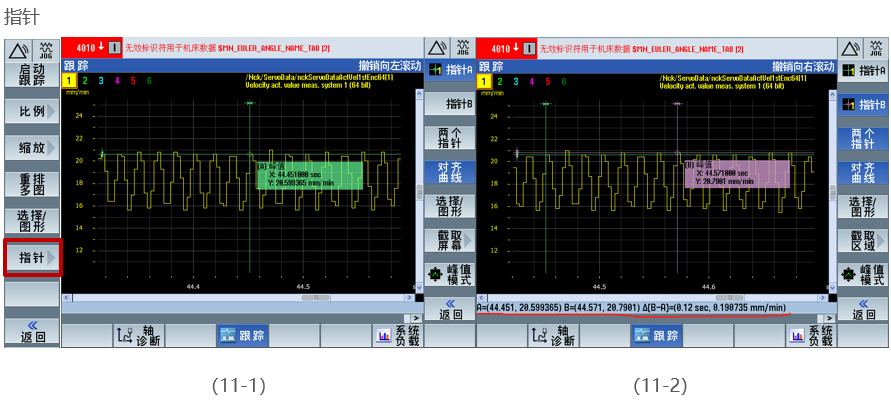Image resolution: width=891 pixels, height=400 pixels.
Task: Click JOG icon atop the 截取区域 softkey column
Action: [877, 48]
